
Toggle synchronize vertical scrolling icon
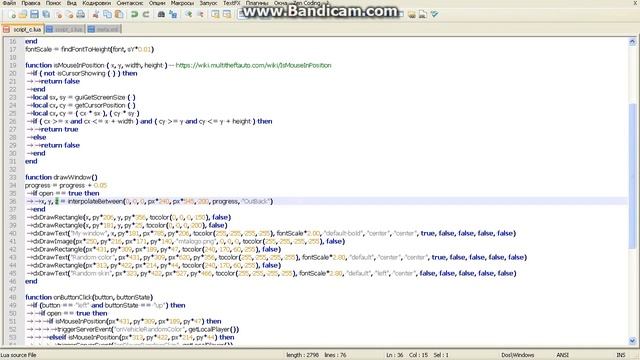click(x=215, y=15)
